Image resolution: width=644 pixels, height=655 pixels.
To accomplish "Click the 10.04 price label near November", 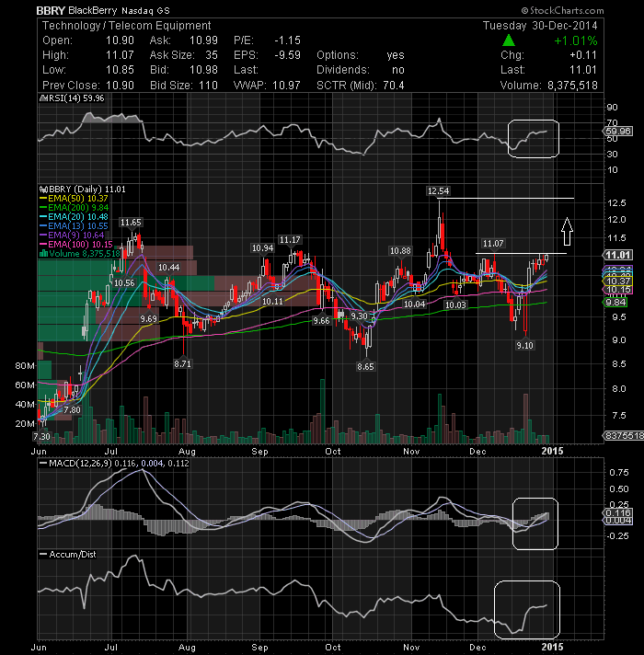I will (x=414, y=305).
